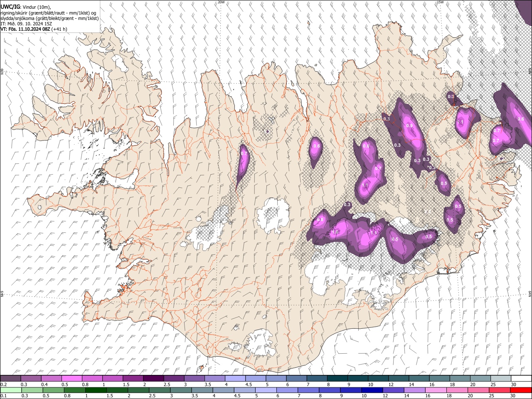532x399 pixels.
Task: Click the '20W' longitude label
Action: click(x=221, y=2)
